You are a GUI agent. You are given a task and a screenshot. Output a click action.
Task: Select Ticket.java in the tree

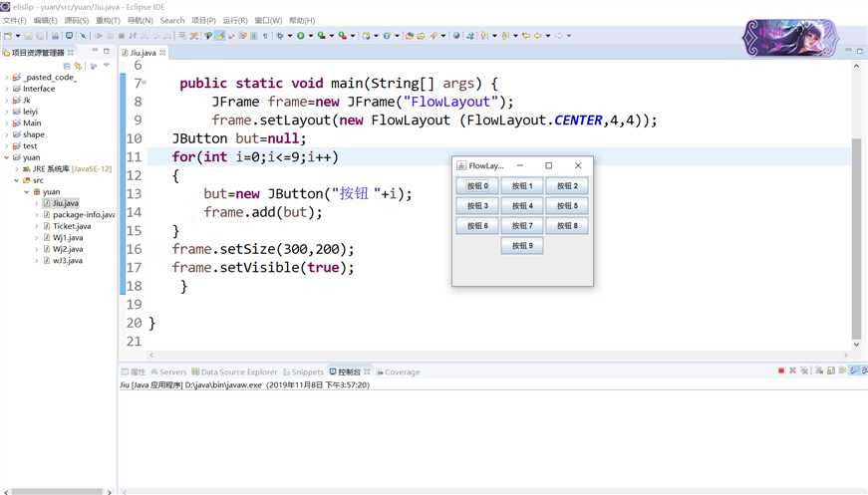(x=72, y=226)
